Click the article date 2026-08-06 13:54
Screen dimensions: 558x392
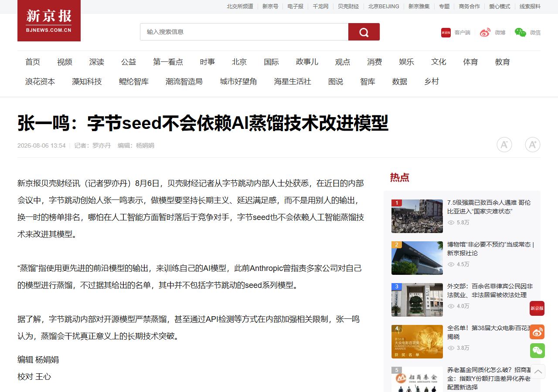pyautogui.click(x=41, y=145)
